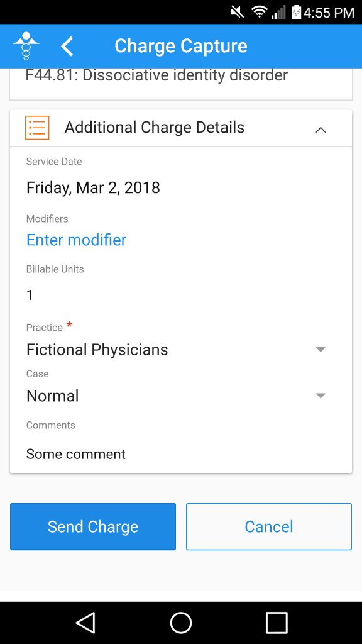Tap the Android home circle button
The width and height of the screenshot is (362, 644).
point(181,623)
